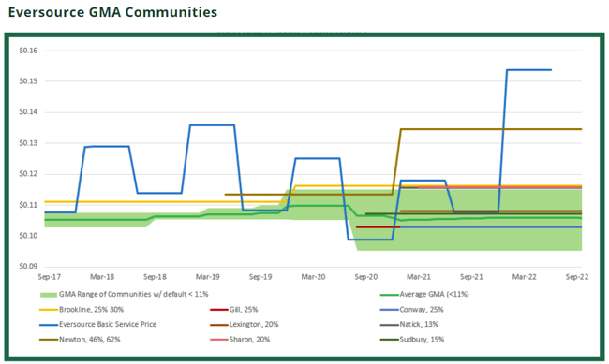
Task: Click the $0.13 y-axis label
Action: tap(28, 143)
